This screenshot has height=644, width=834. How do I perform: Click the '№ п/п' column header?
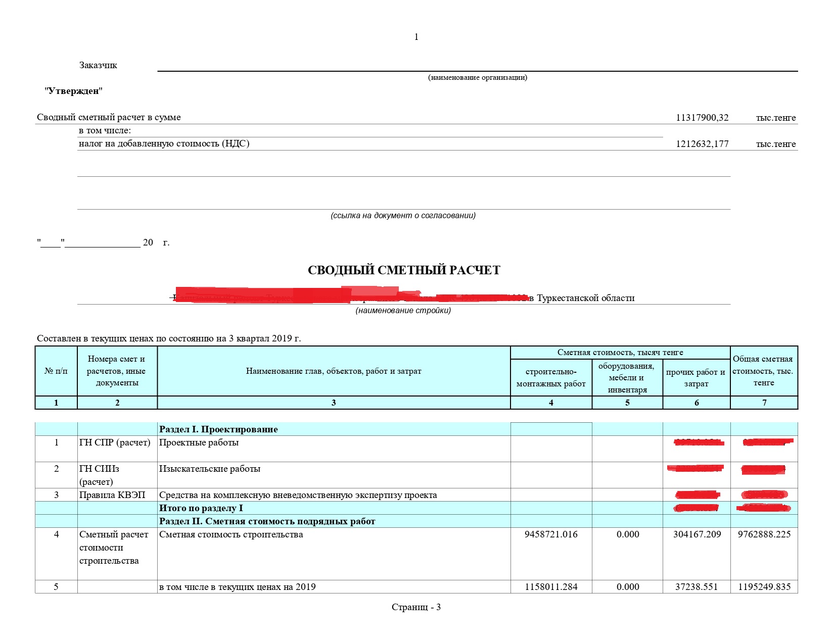(x=56, y=371)
